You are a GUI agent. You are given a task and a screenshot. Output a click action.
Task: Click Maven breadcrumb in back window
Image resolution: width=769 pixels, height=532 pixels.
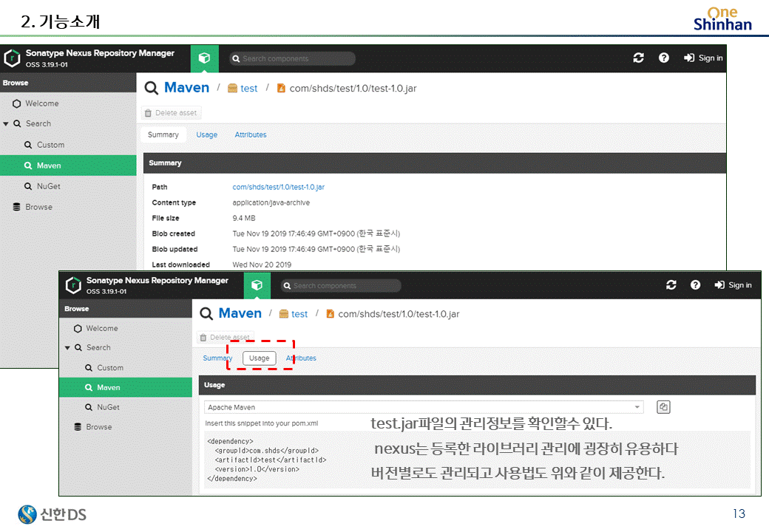(186, 88)
